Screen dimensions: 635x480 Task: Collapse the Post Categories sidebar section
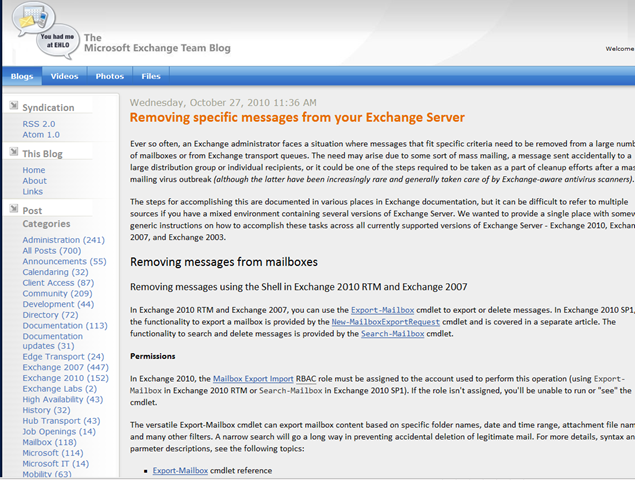(x=14, y=209)
